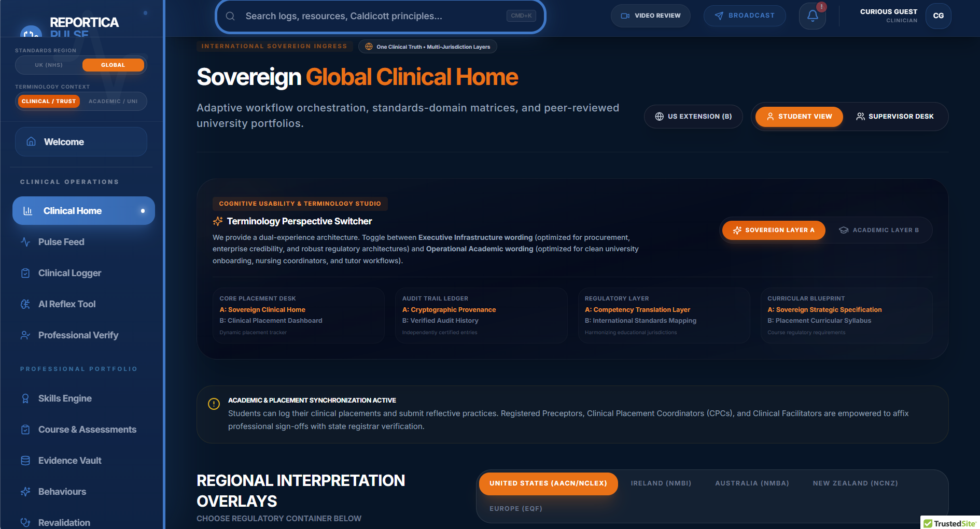The width and height of the screenshot is (980, 529).
Task: Select New Zealand (NCNZ) overlay tab
Action: point(855,483)
